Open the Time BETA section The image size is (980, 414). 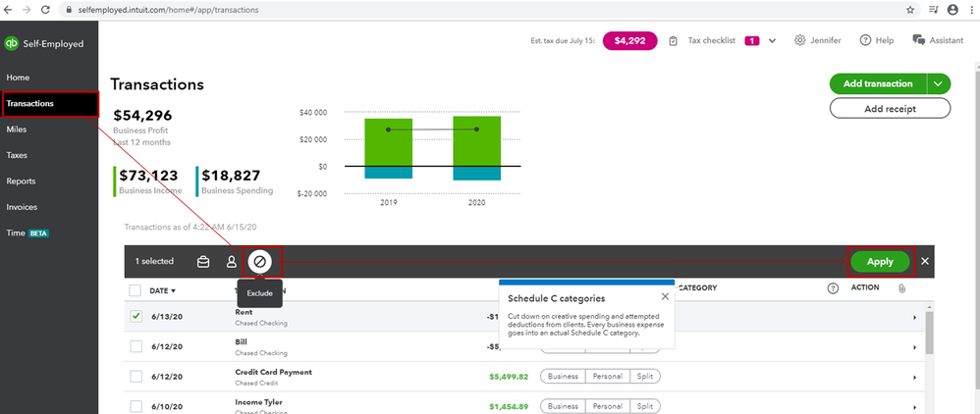[27, 233]
